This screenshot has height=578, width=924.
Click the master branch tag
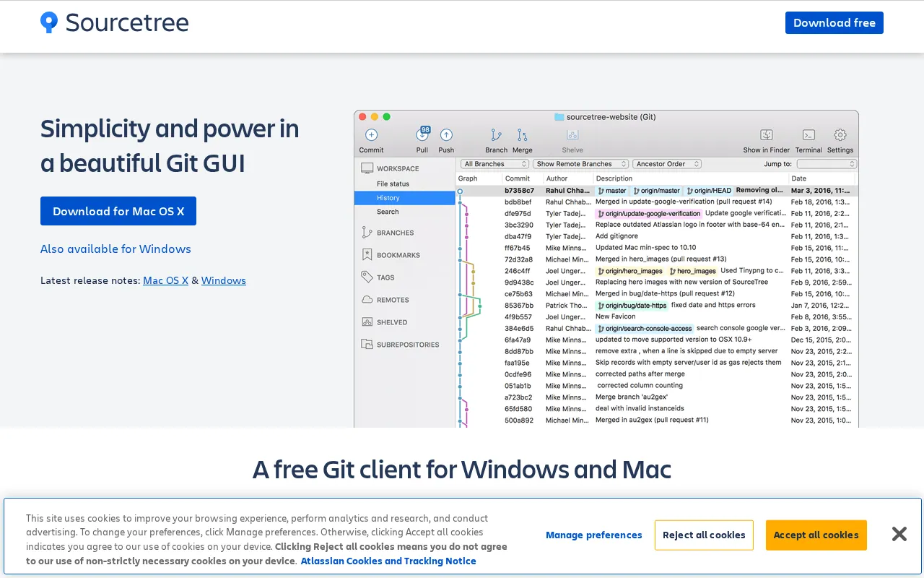[612, 191]
